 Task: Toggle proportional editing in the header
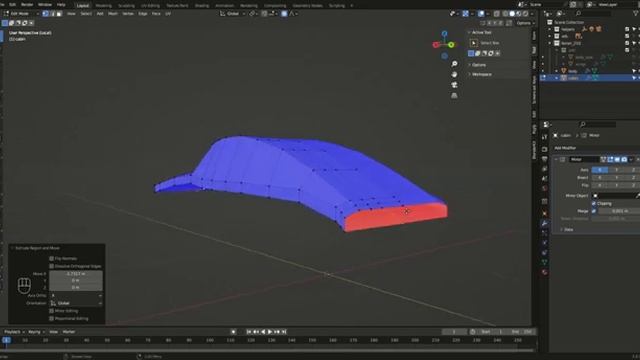tap(284, 13)
